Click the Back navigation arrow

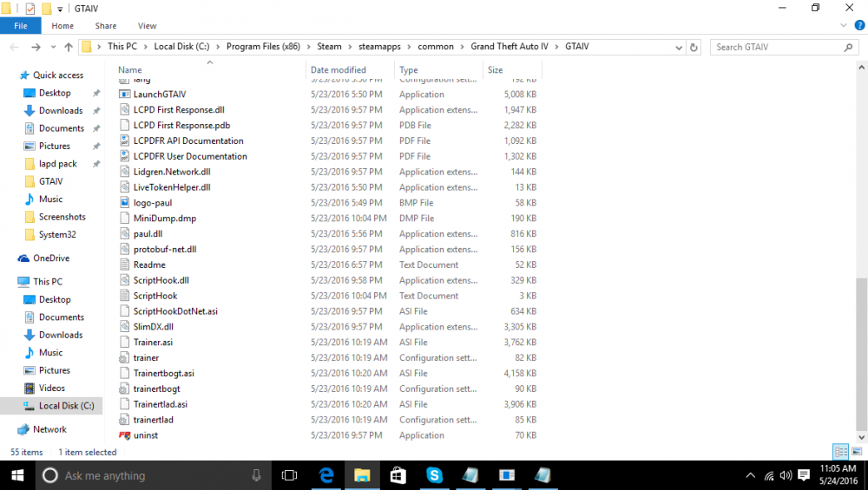15,47
